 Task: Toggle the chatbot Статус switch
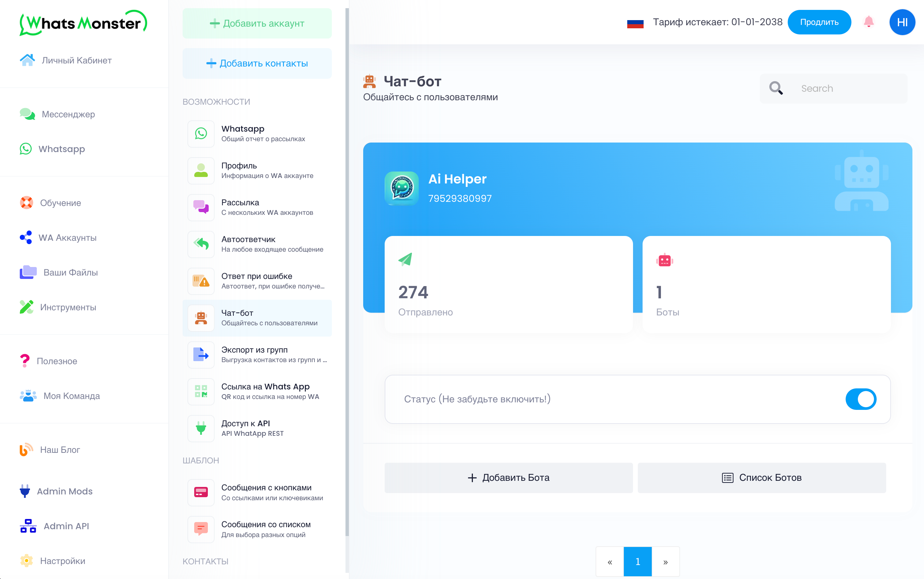coord(861,399)
